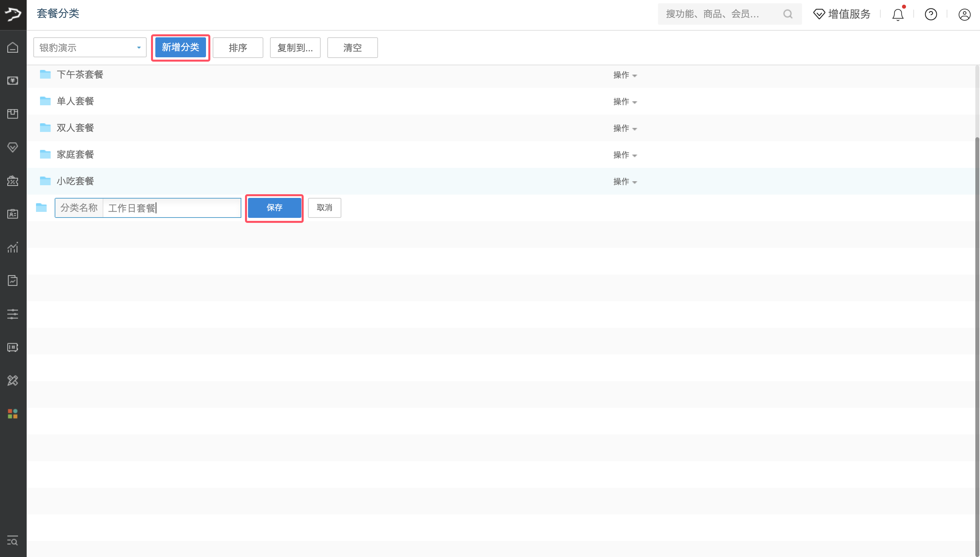Click the 排序 button

pyautogui.click(x=238, y=47)
